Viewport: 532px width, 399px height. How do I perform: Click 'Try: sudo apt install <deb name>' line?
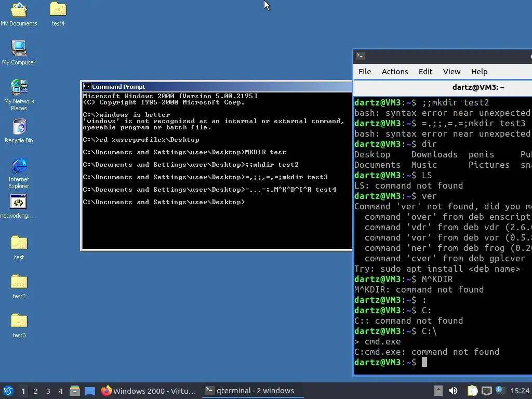tap(437, 269)
